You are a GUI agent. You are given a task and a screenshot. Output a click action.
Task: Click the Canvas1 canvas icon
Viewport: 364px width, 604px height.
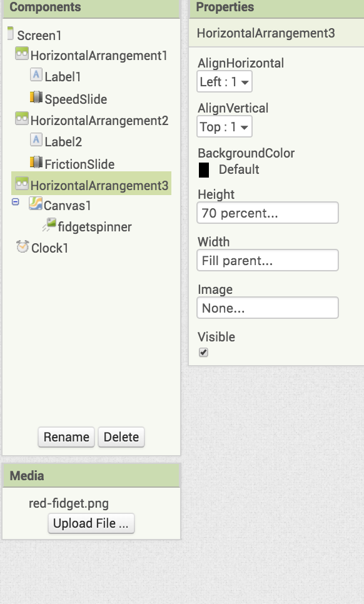(x=36, y=203)
